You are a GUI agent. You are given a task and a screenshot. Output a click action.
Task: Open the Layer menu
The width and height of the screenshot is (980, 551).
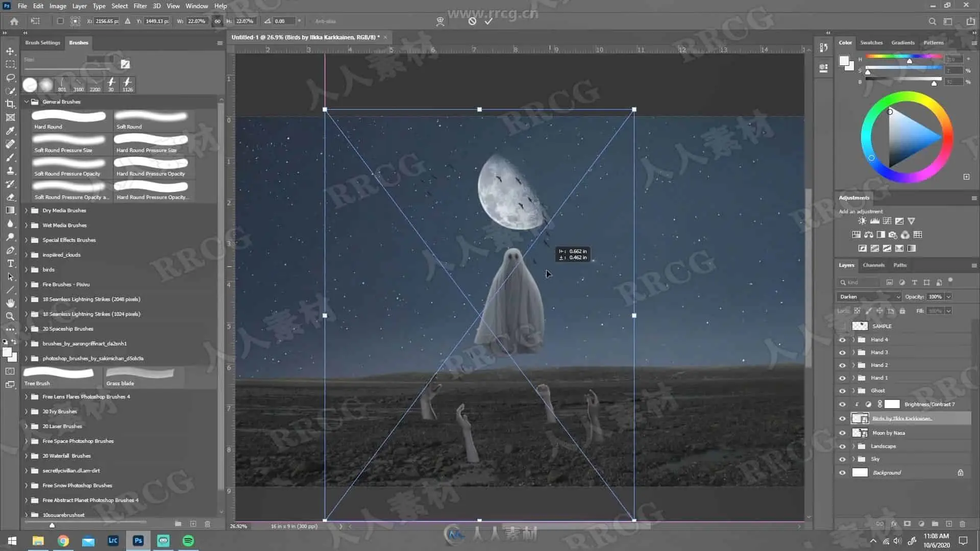point(79,6)
